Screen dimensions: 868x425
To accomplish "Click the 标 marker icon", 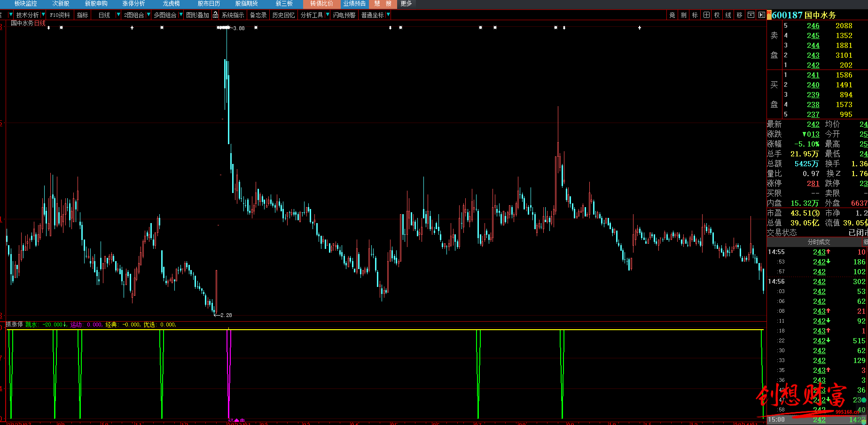I will pyautogui.click(x=695, y=15).
